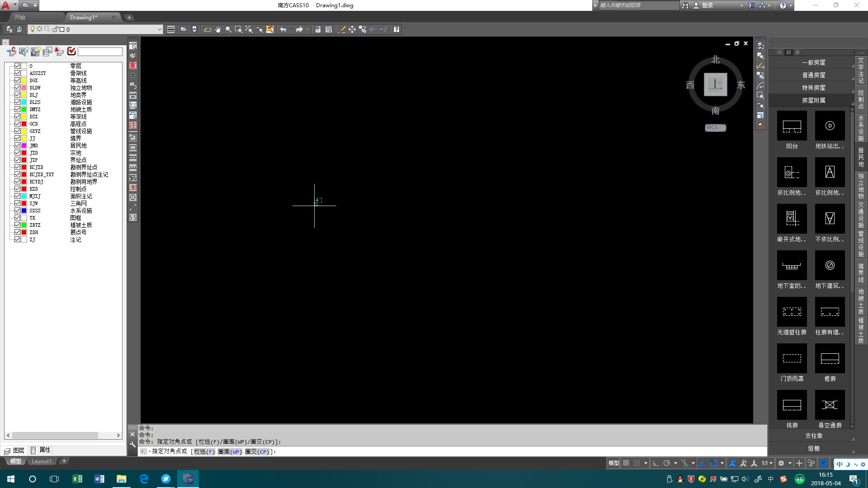Click the red checkmark layer icon

pyautogui.click(x=71, y=52)
